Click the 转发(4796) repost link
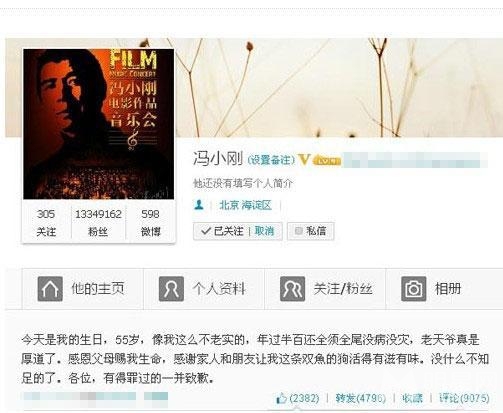This screenshot has width=503, height=413. [x=361, y=398]
